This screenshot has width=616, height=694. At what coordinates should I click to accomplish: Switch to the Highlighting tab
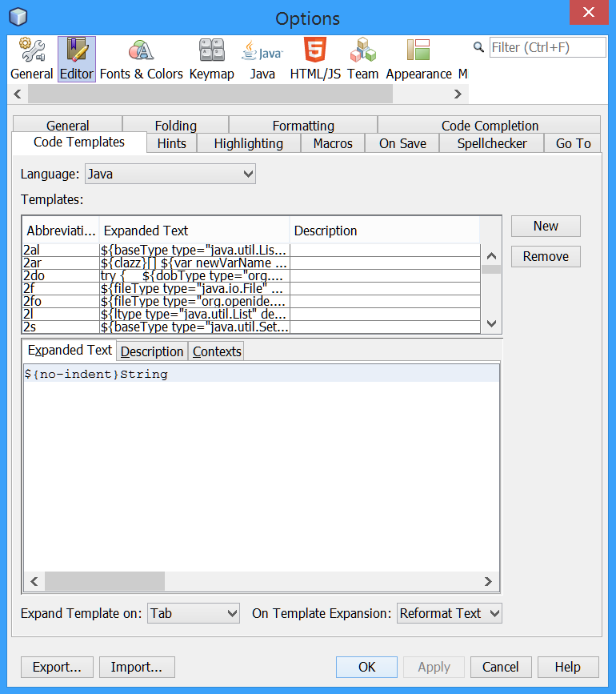pos(249,143)
